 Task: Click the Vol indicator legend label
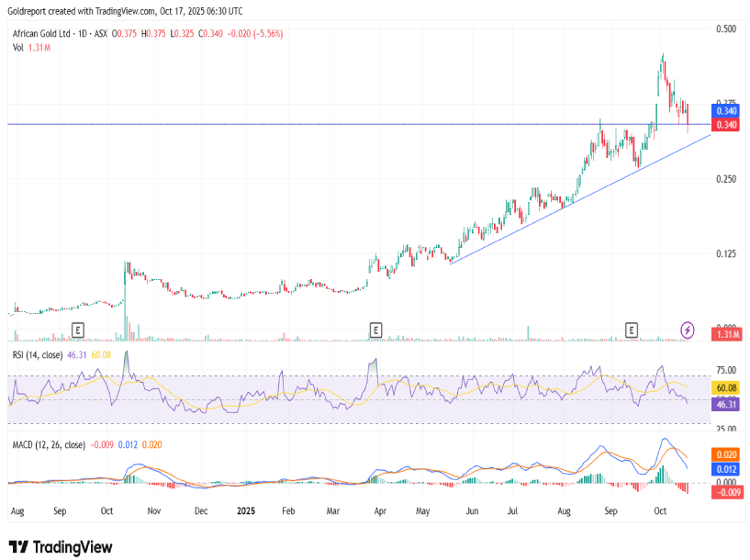click(18, 47)
